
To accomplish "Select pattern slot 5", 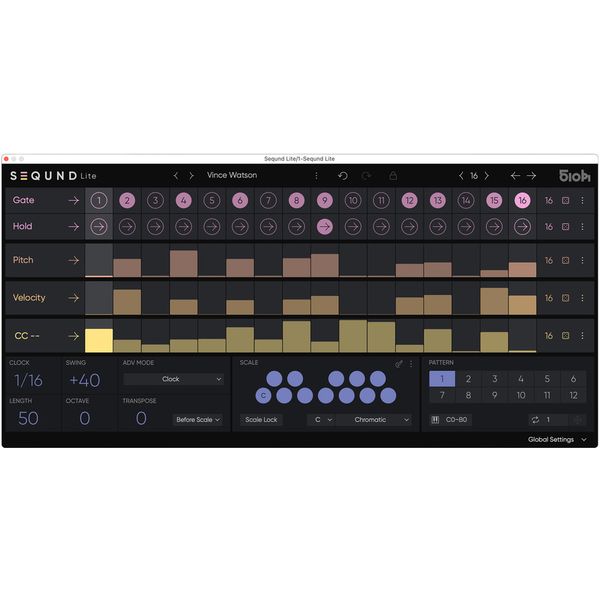I will pos(546,379).
